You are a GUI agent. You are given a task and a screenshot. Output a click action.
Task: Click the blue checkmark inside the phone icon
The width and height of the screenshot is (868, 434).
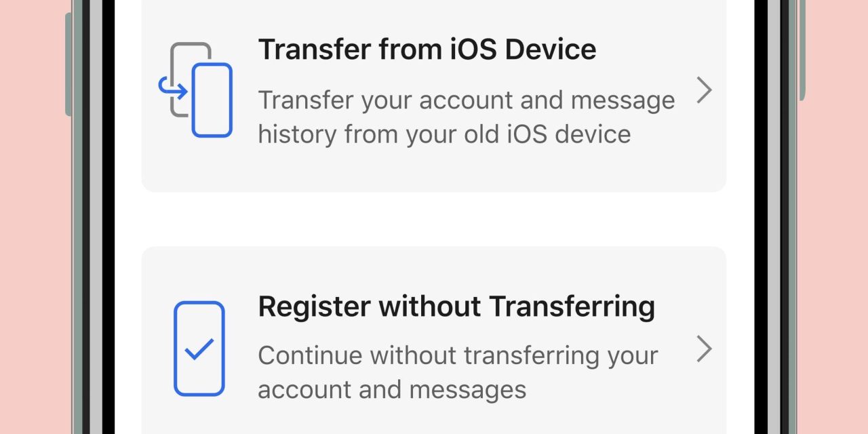coord(199,349)
